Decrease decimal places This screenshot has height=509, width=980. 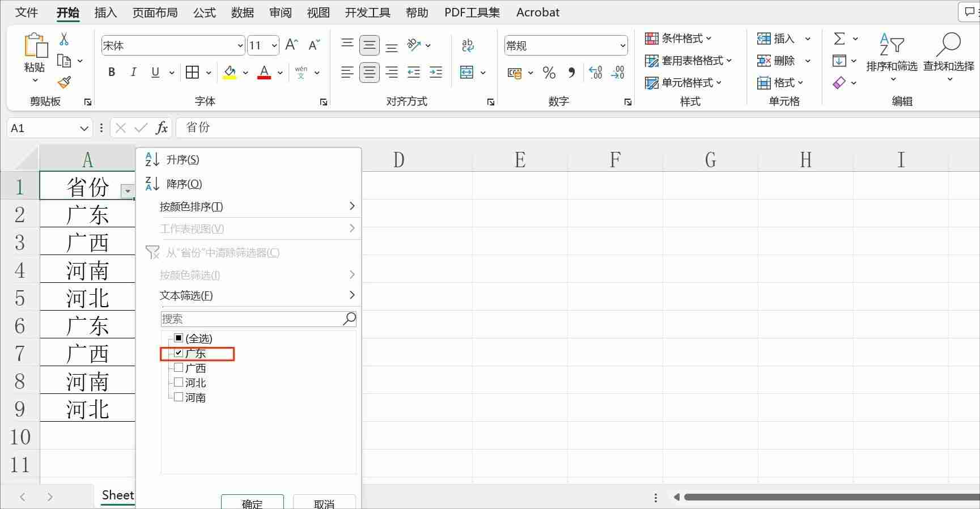(617, 73)
